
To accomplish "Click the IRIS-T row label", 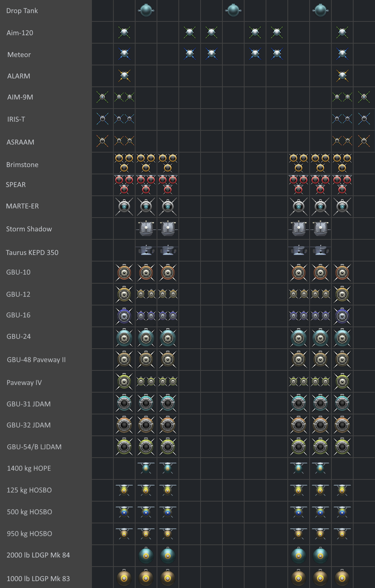I will 16,119.
